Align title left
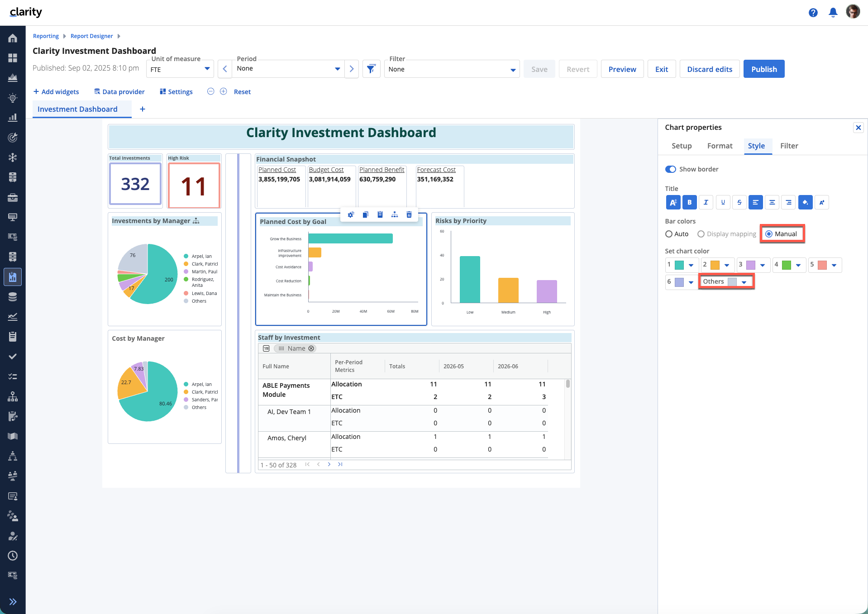The width and height of the screenshot is (868, 614). click(755, 202)
